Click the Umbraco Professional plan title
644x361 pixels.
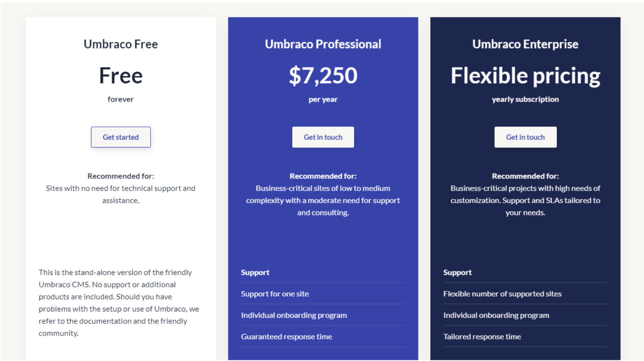coord(323,44)
